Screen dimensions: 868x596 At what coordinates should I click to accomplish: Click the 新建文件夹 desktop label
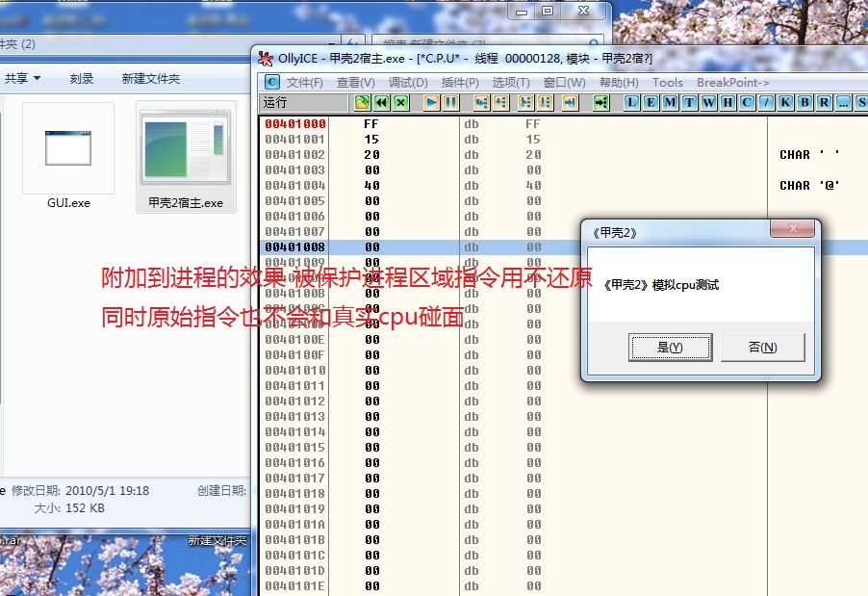217,540
